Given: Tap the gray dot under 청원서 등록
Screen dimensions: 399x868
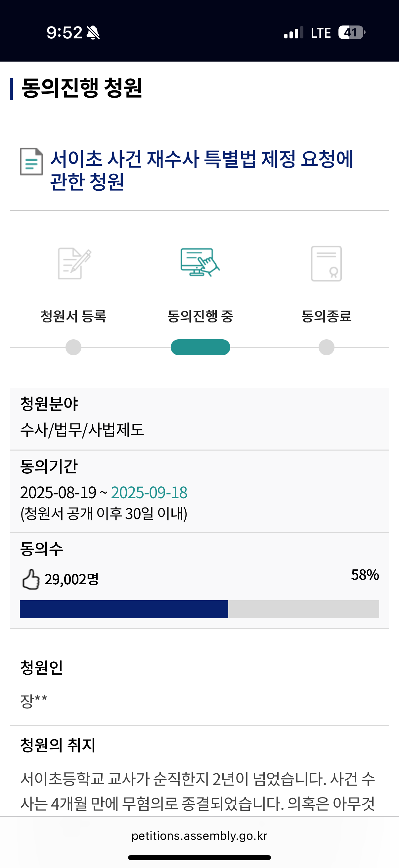Looking at the screenshot, I should tap(73, 347).
